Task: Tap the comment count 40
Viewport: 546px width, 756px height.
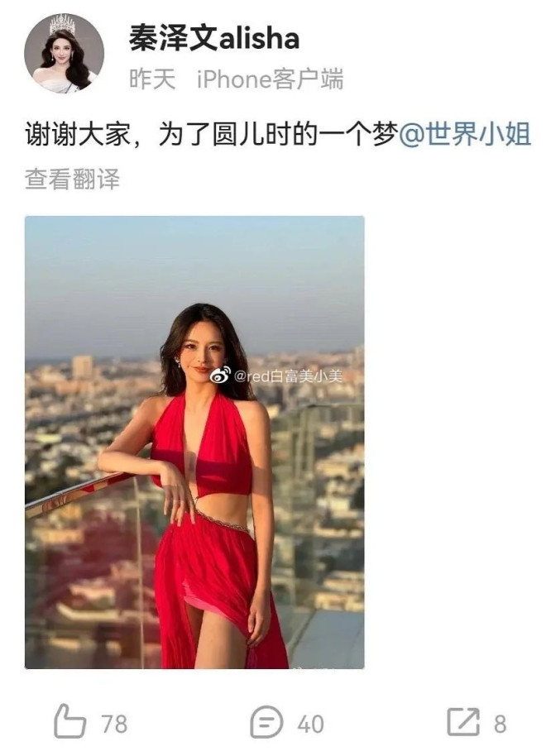Action: [x=310, y=724]
